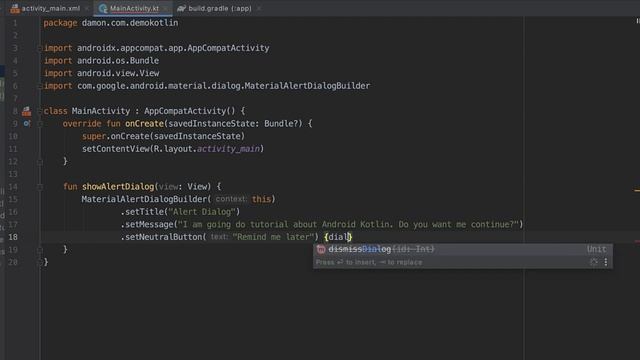This screenshot has width=640, height=360.
Task: Close the activity_main.xml tab
Action: tap(87, 8)
